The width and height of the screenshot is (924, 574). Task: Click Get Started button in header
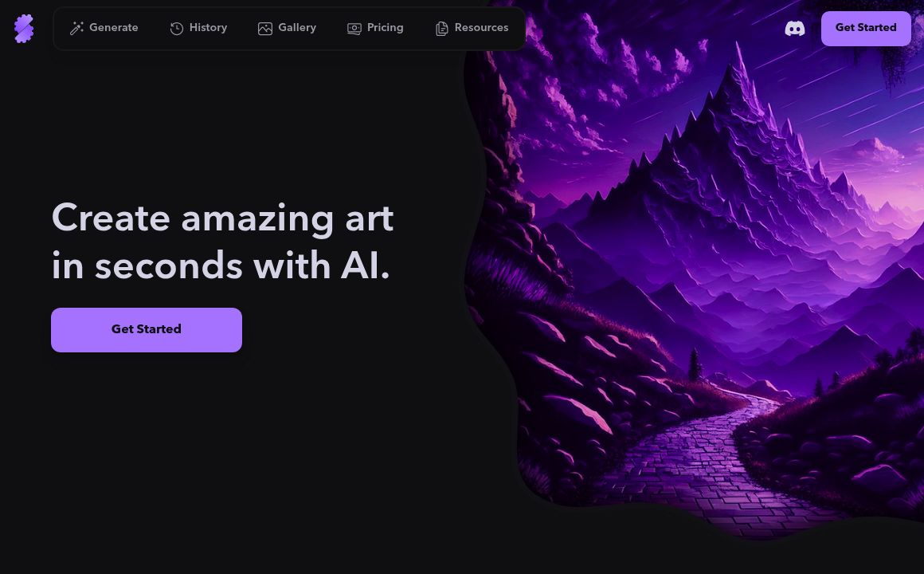point(866,29)
